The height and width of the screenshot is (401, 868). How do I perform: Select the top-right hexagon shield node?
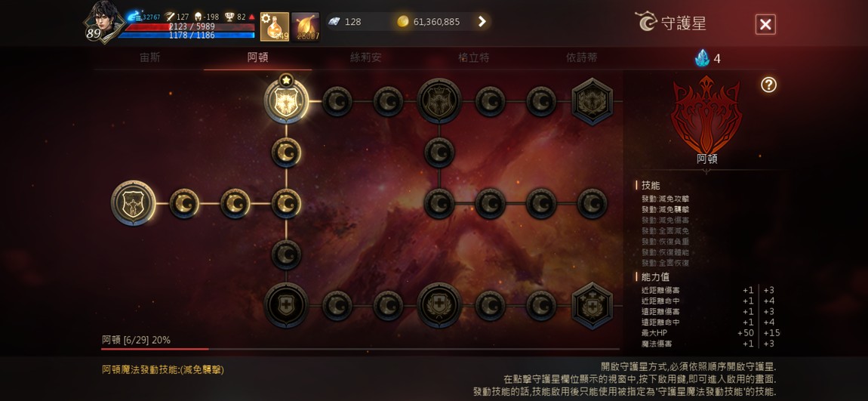[x=592, y=101]
